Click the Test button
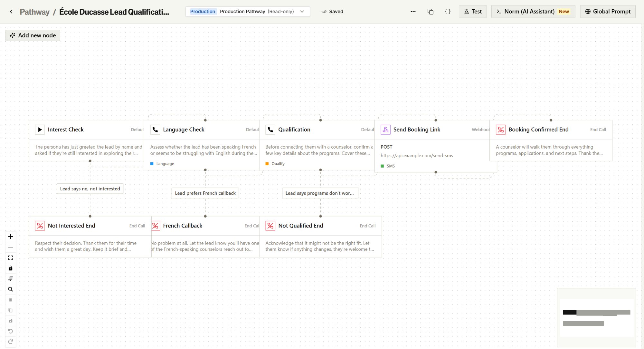 click(472, 11)
